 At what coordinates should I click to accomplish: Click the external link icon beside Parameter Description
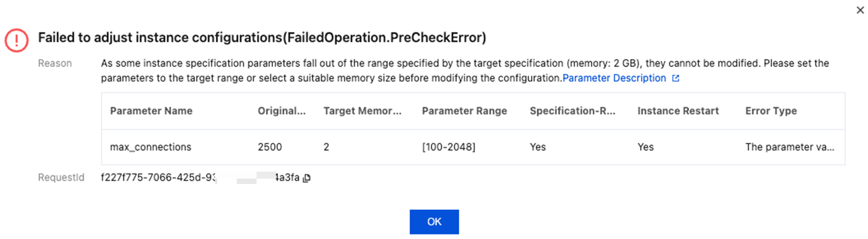tap(676, 78)
